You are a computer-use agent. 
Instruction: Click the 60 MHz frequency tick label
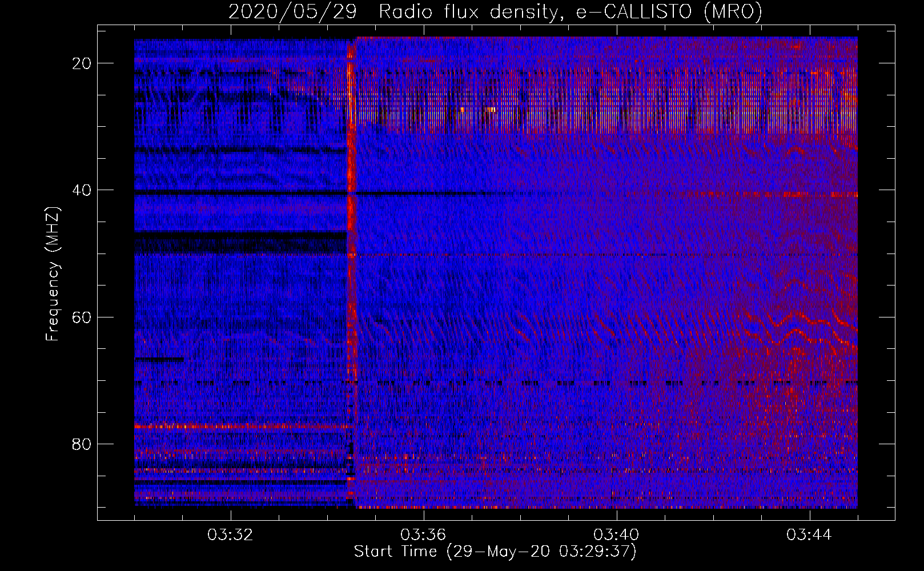pyautogui.click(x=82, y=317)
